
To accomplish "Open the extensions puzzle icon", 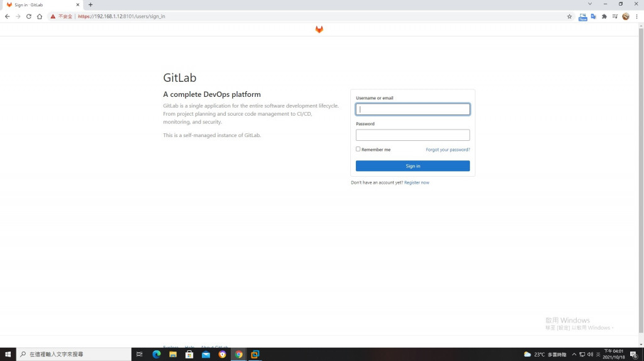I will [x=604, y=16].
